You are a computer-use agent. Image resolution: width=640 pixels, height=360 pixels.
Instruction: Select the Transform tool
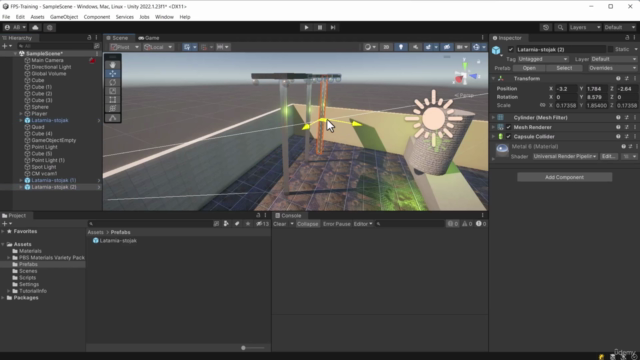(113, 108)
